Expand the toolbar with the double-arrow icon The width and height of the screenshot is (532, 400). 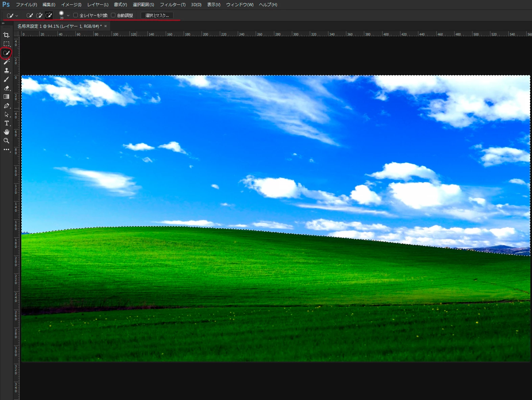(x=3, y=23)
